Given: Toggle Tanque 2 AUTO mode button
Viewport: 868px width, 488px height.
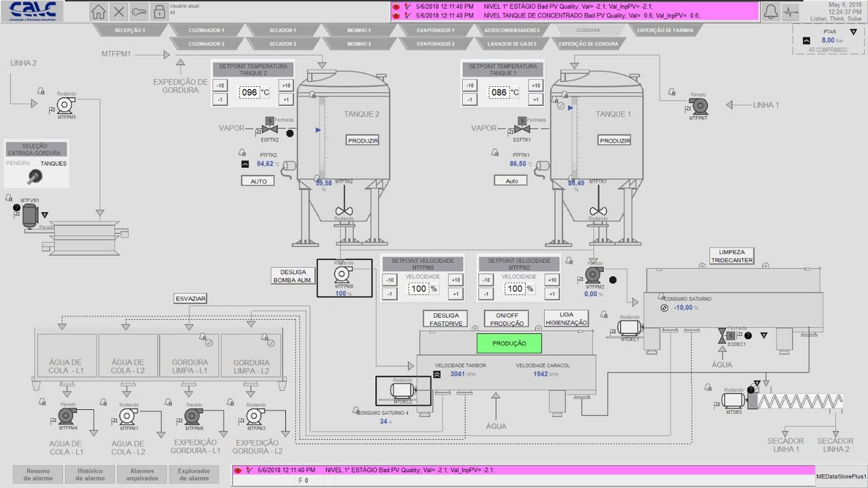Looking at the screenshot, I should click(258, 181).
